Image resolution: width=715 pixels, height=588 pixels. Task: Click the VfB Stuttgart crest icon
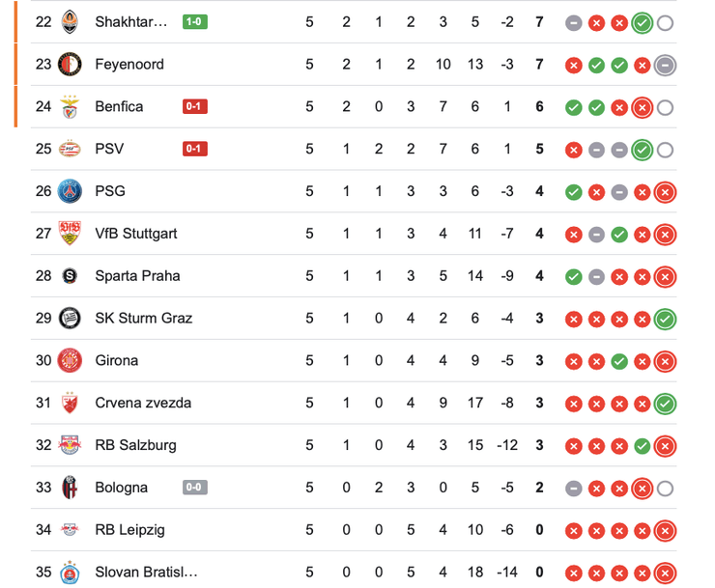coord(70,234)
